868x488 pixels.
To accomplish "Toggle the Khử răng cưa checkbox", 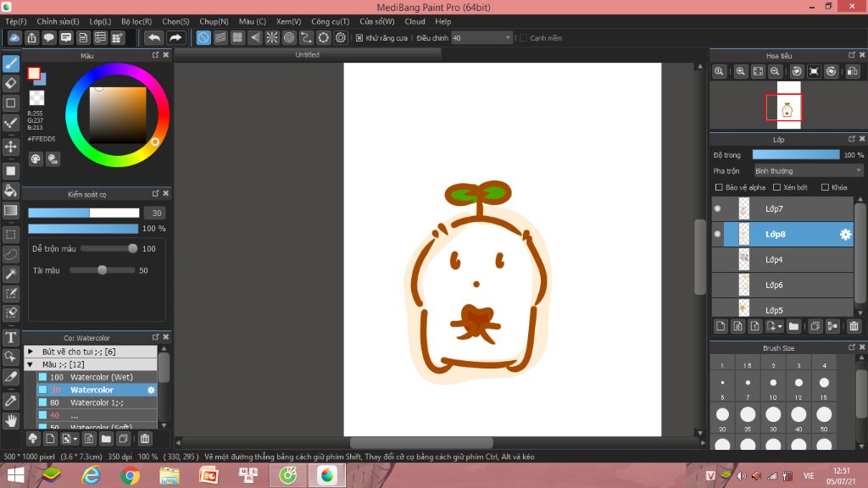I will coord(359,37).
